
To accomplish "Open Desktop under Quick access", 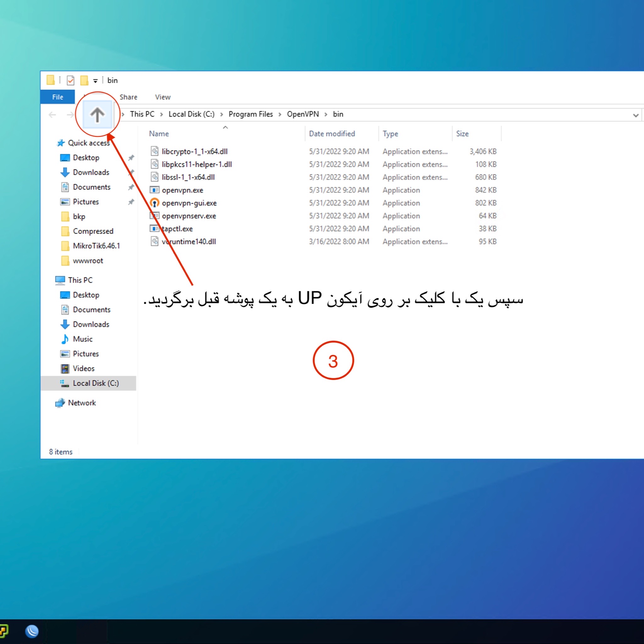I will click(86, 157).
